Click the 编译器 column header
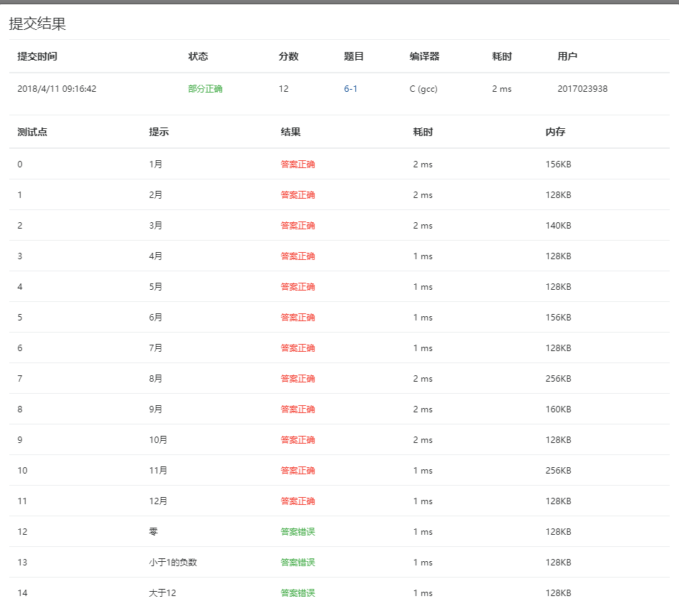 [x=424, y=56]
